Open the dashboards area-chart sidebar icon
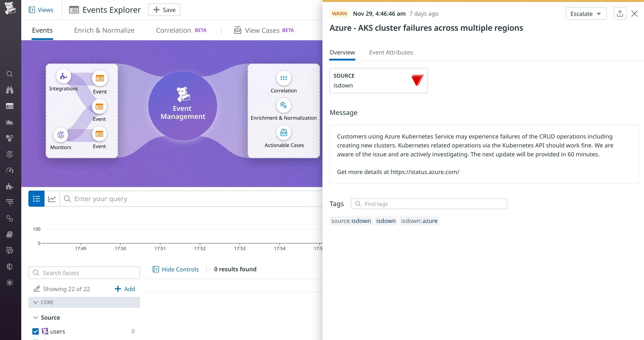644x340 pixels. point(9,122)
